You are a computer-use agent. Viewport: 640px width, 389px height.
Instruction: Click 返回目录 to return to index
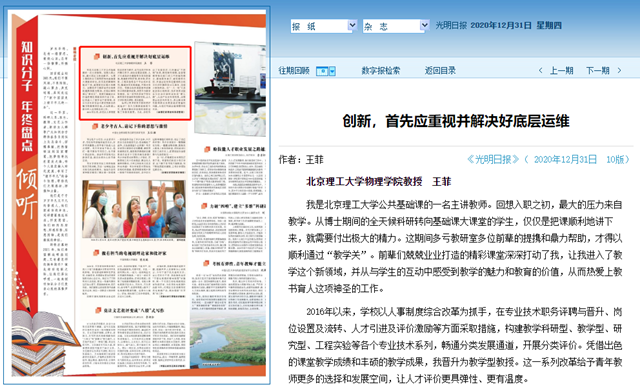(440, 71)
